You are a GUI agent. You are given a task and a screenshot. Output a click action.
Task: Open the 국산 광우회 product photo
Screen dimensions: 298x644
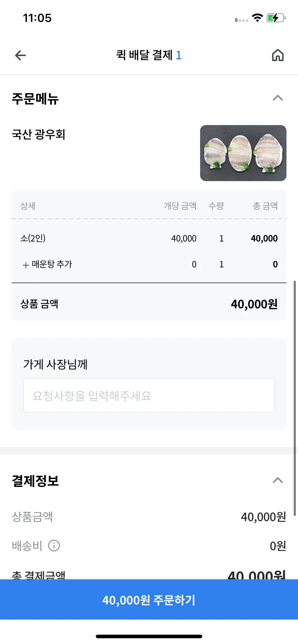coord(243,153)
